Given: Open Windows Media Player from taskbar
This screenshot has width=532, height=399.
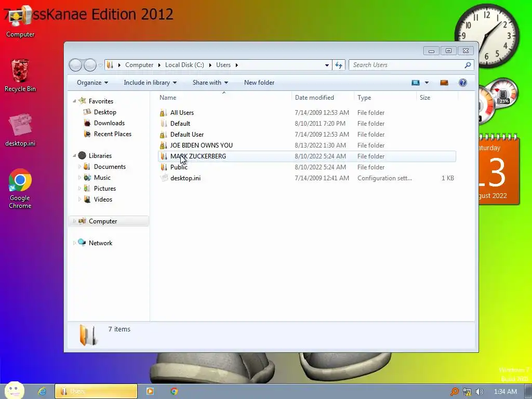Looking at the screenshot, I should tap(150, 391).
